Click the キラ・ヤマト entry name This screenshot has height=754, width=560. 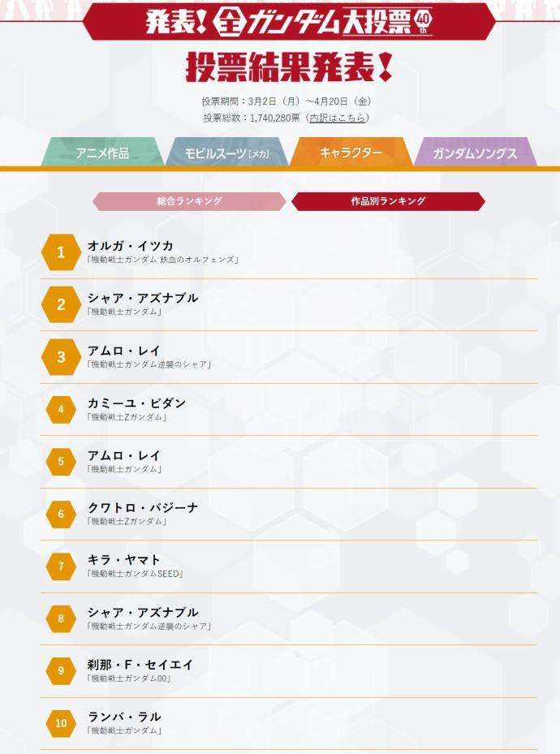coord(124,560)
